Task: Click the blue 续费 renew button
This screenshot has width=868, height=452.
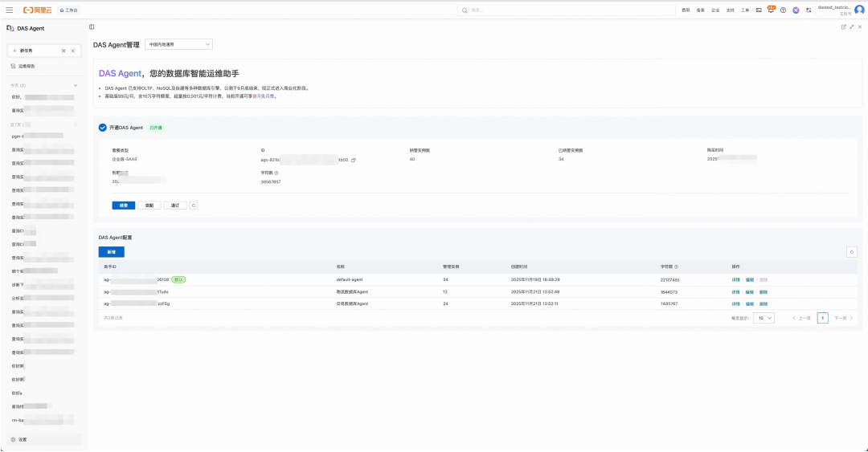Action: point(124,206)
